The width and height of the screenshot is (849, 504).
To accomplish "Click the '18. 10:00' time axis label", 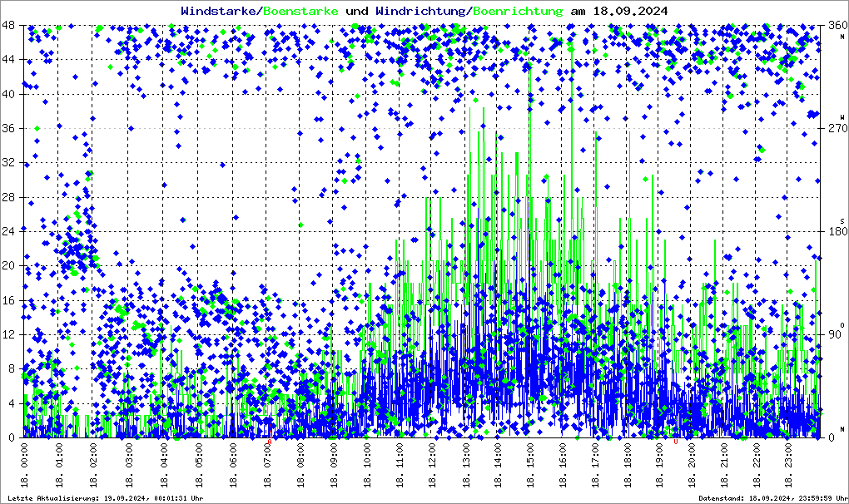I will (368, 465).
